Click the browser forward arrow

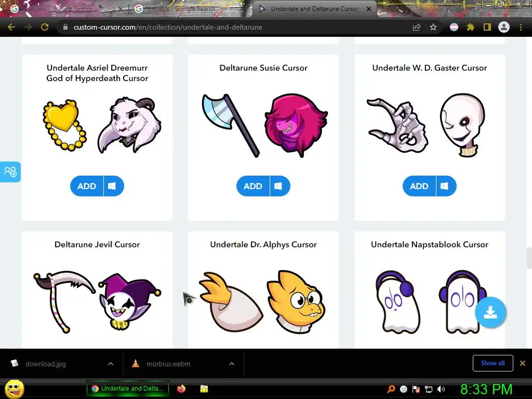click(28, 27)
